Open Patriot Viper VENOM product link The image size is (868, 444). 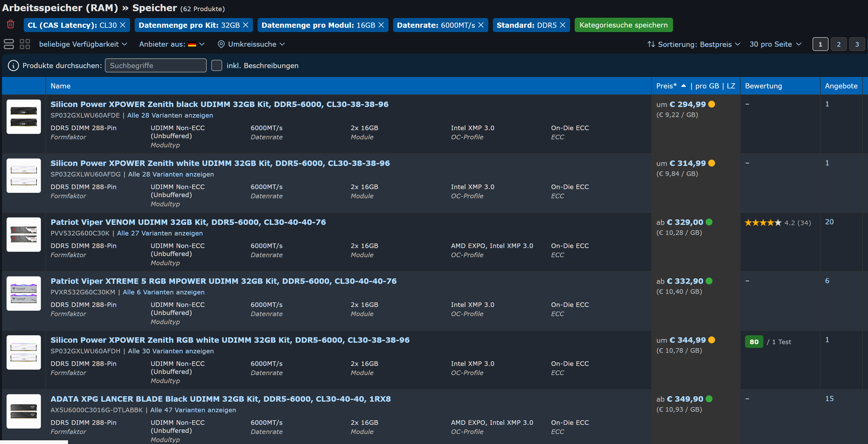[188, 222]
